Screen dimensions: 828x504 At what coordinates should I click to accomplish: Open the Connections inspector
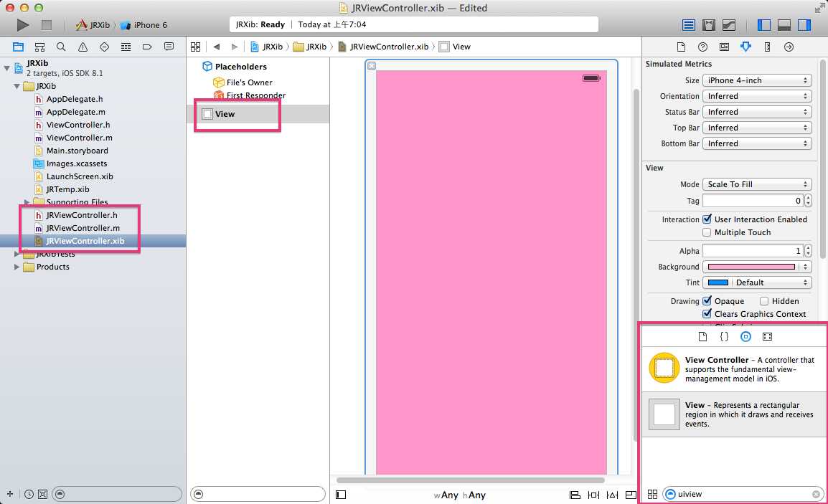[789, 47]
